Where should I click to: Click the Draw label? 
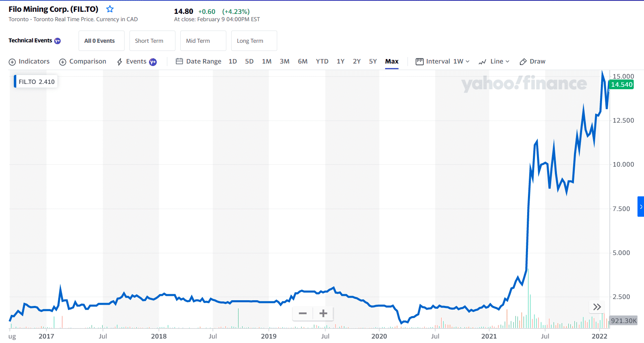tap(537, 62)
